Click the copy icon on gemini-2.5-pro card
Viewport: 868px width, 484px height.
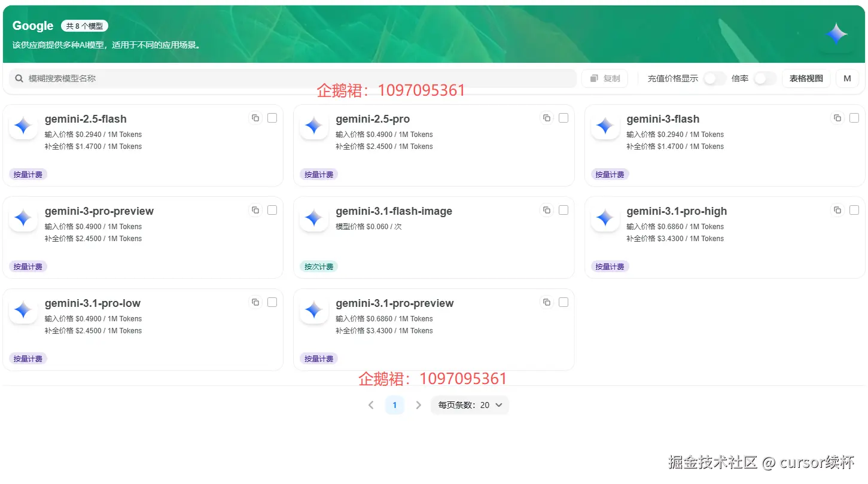pyautogui.click(x=547, y=118)
